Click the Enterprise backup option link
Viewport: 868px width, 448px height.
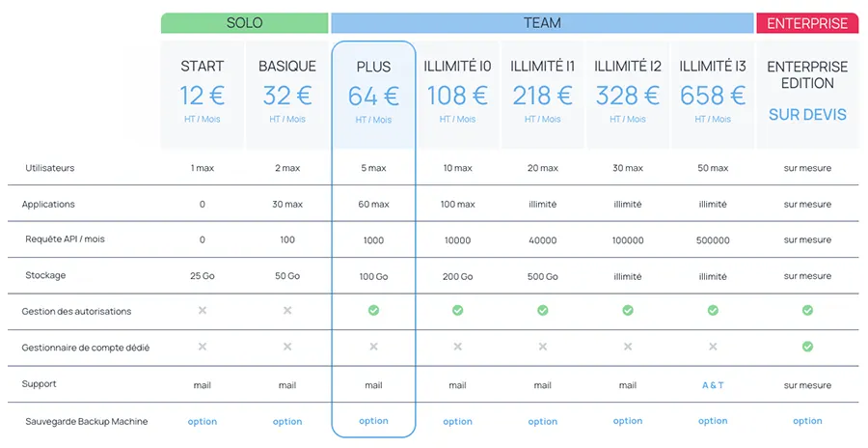[x=807, y=421]
